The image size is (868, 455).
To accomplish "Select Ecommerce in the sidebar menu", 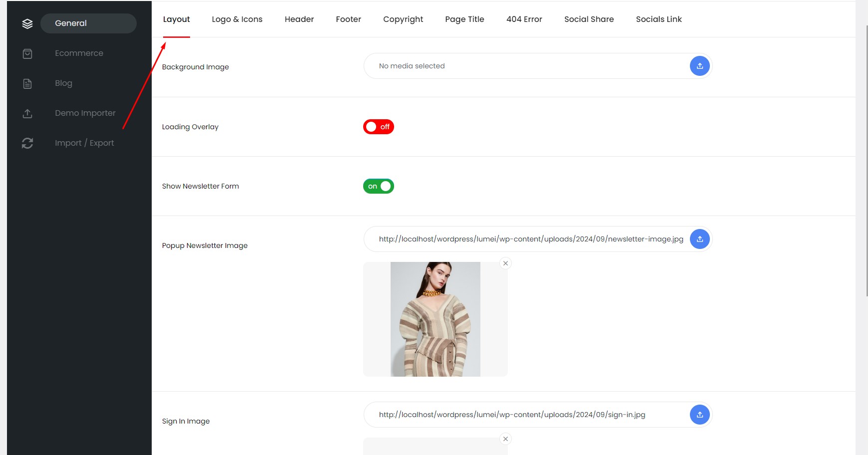I will 79,53.
